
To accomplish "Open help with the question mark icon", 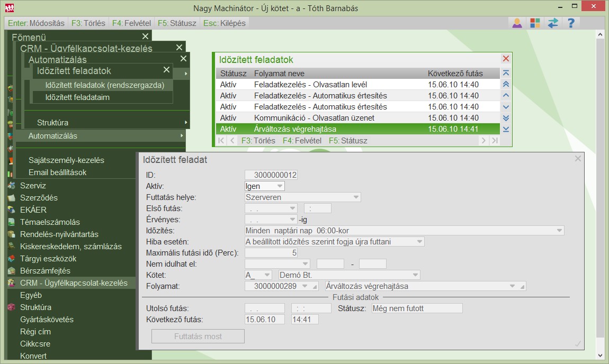I will tap(570, 23).
